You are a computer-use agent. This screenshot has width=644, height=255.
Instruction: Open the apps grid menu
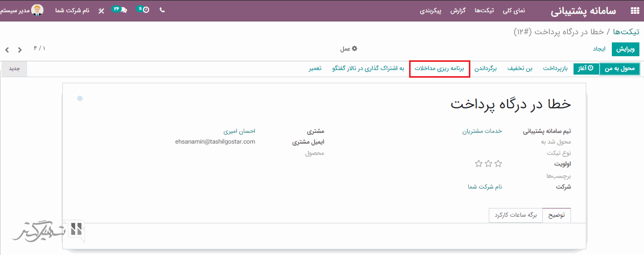click(635, 10)
